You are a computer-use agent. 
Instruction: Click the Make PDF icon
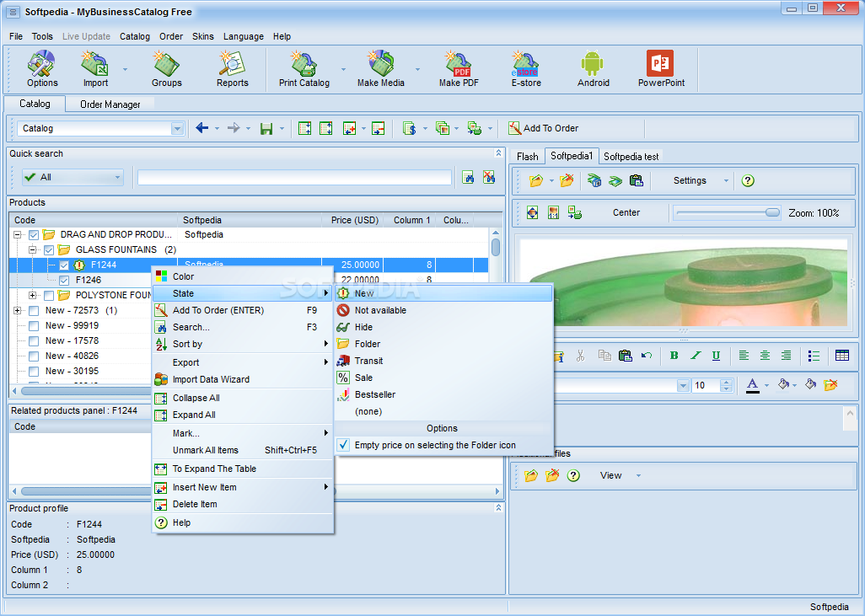(459, 69)
